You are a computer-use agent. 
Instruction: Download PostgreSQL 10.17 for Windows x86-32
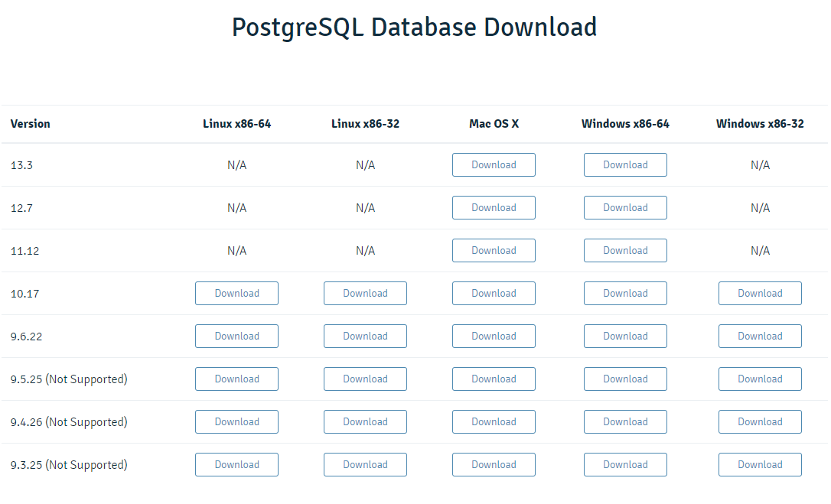pyautogui.click(x=760, y=293)
